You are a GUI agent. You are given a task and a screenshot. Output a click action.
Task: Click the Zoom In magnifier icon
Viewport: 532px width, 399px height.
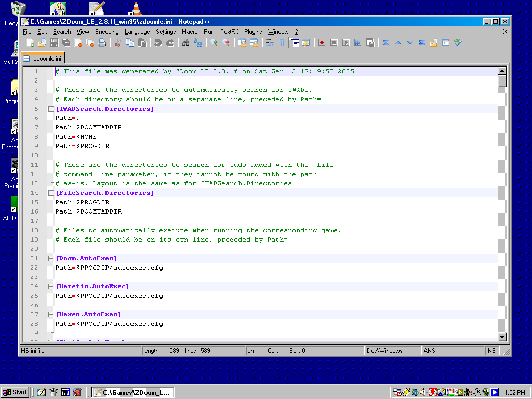pyautogui.click(x=214, y=43)
